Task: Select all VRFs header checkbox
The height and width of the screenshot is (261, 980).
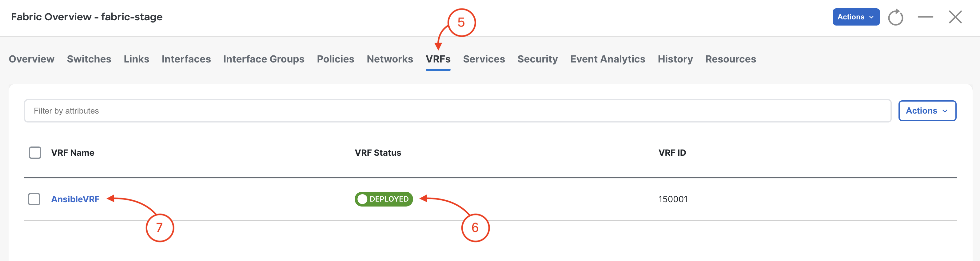Action: pyautogui.click(x=35, y=153)
